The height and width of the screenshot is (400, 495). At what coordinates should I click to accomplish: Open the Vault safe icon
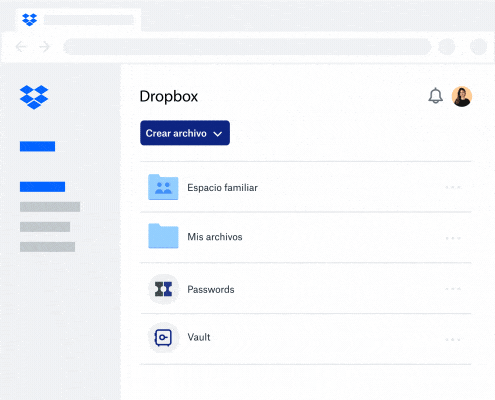point(163,337)
